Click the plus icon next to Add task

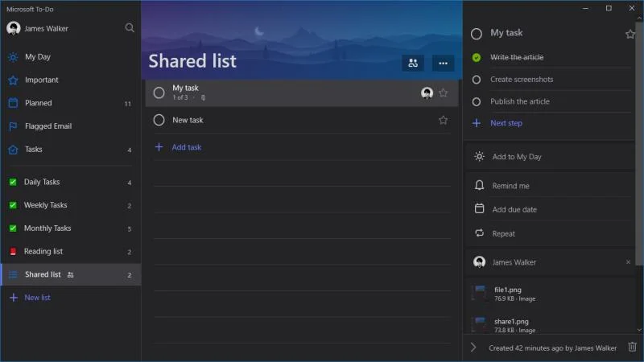pos(159,147)
